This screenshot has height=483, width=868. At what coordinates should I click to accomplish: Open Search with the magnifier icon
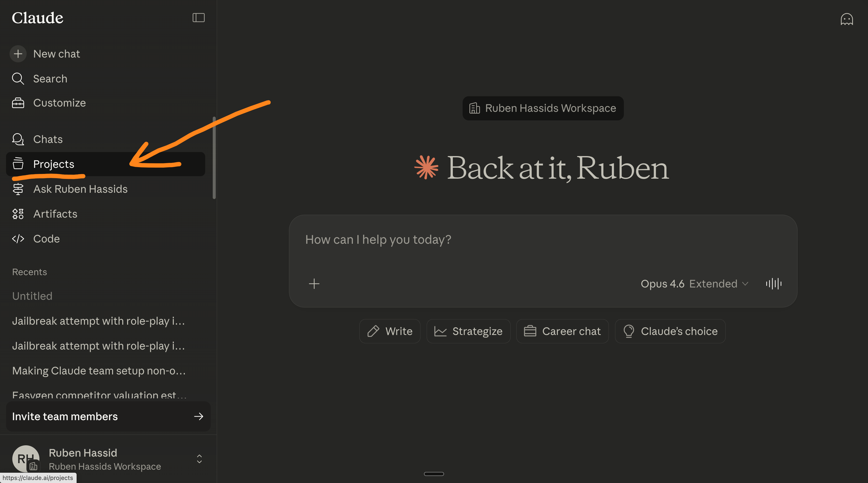[x=18, y=79]
